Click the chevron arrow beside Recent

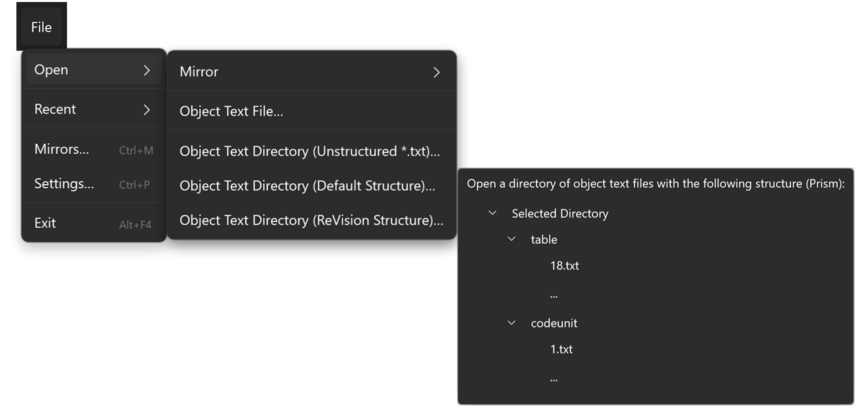[x=146, y=110]
